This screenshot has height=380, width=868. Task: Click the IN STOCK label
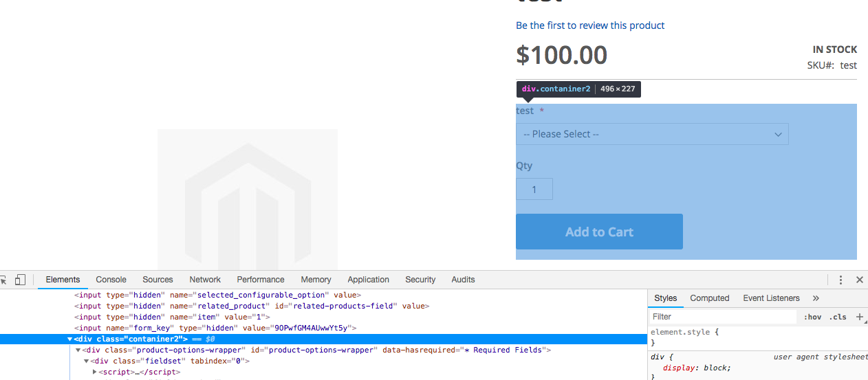(835, 49)
